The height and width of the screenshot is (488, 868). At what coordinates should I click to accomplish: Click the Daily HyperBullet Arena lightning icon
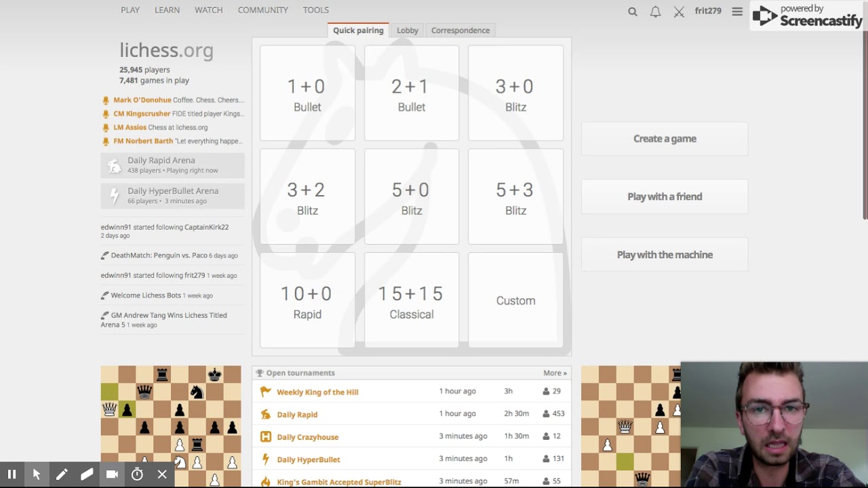[x=115, y=196]
